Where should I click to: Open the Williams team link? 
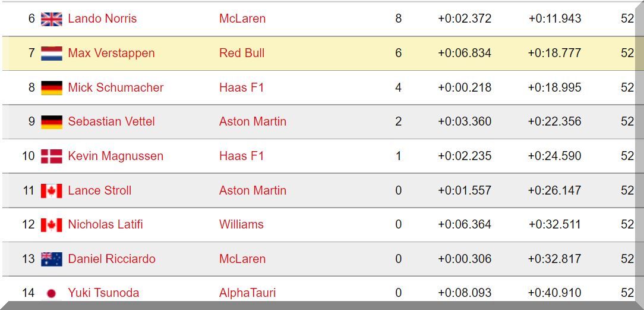[241, 224]
